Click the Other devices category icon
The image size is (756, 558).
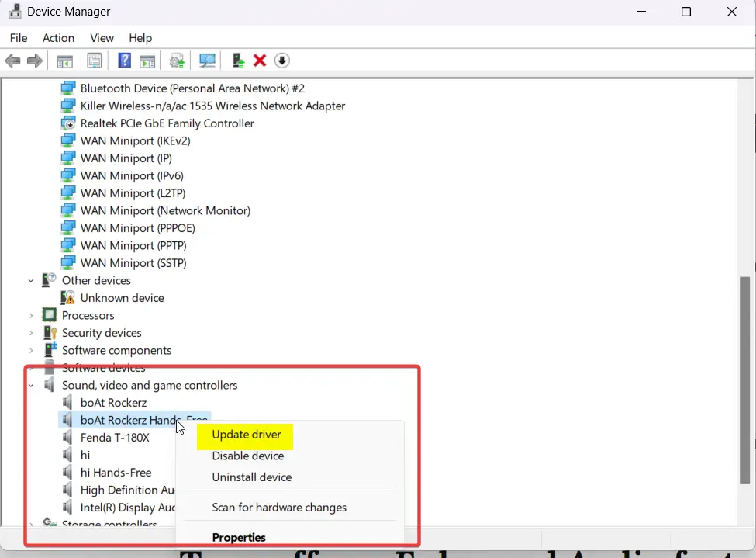point(49,280)
